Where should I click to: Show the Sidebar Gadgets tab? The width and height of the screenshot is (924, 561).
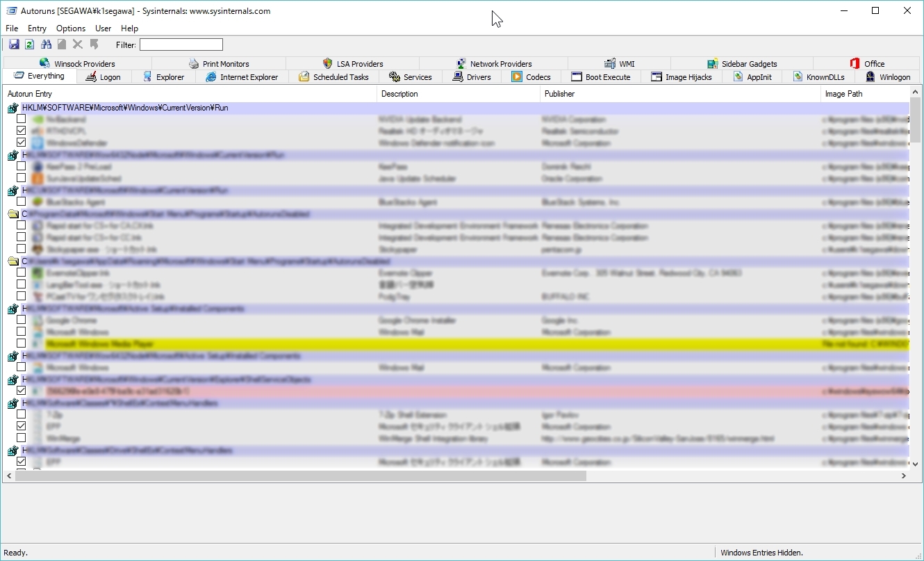742,63
